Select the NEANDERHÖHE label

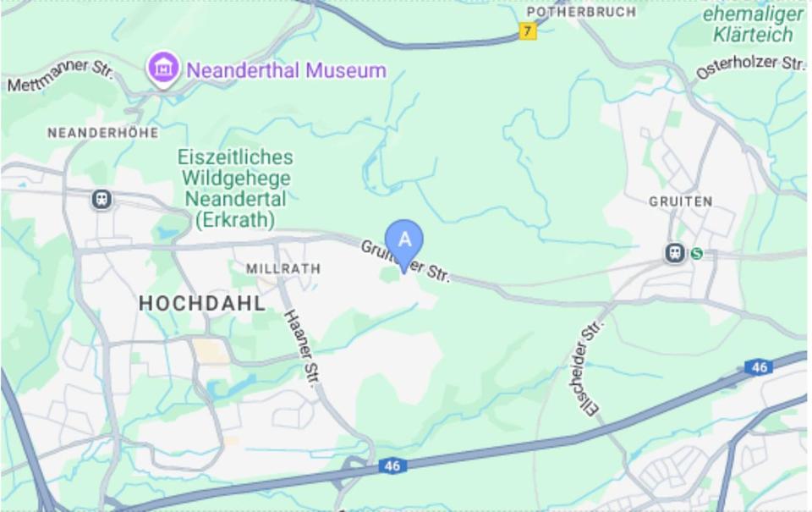point(103,133)
